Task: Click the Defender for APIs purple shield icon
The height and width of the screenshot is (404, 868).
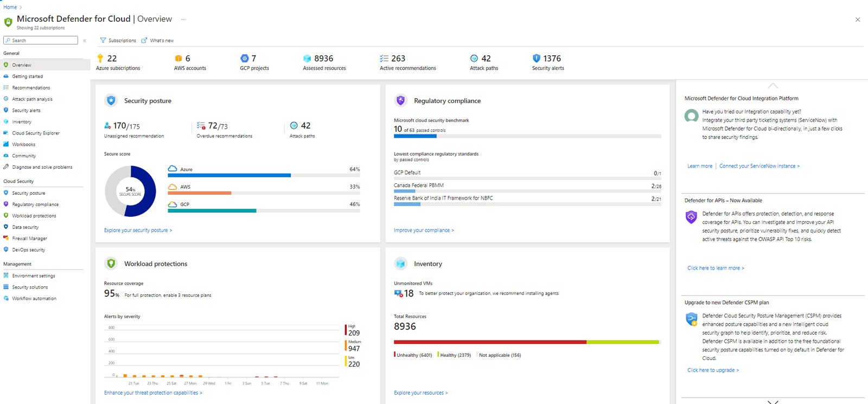Action: (691, 217)
